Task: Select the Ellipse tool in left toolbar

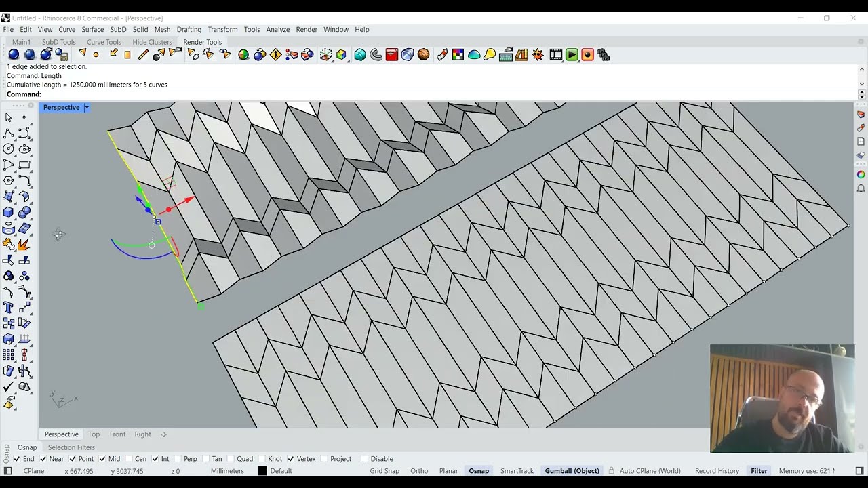Action: point(24,149)
